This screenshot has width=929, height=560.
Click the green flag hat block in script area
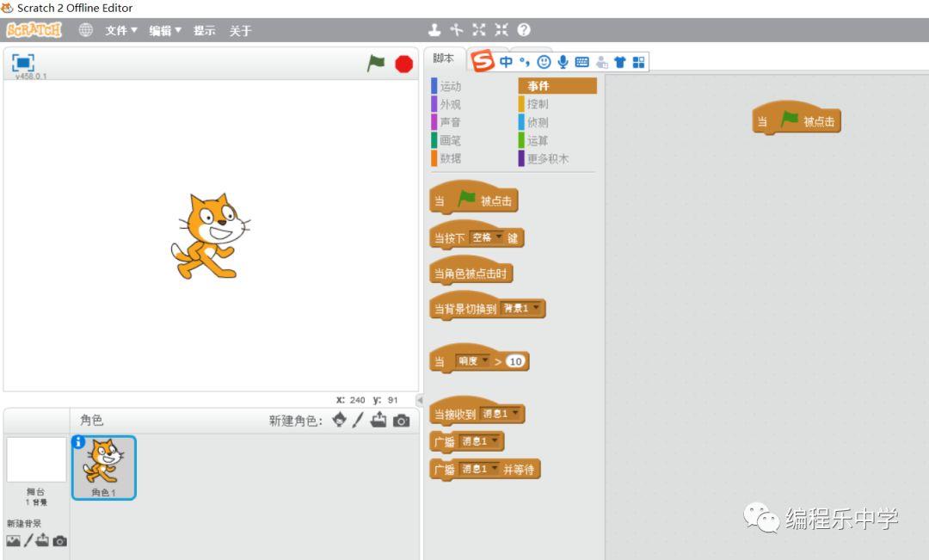[797, 119]
